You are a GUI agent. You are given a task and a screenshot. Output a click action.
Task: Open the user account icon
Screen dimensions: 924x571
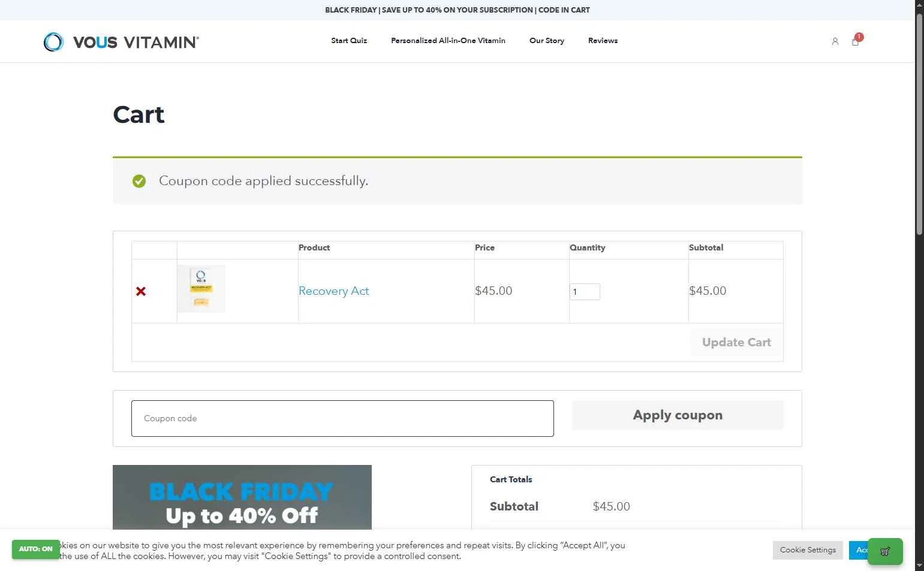point(835,41)
